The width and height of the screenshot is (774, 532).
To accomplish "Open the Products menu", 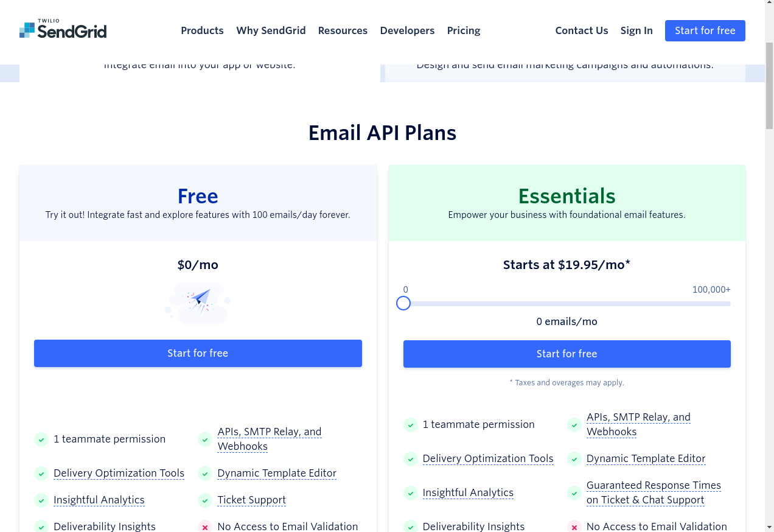I will click(202, 30).
